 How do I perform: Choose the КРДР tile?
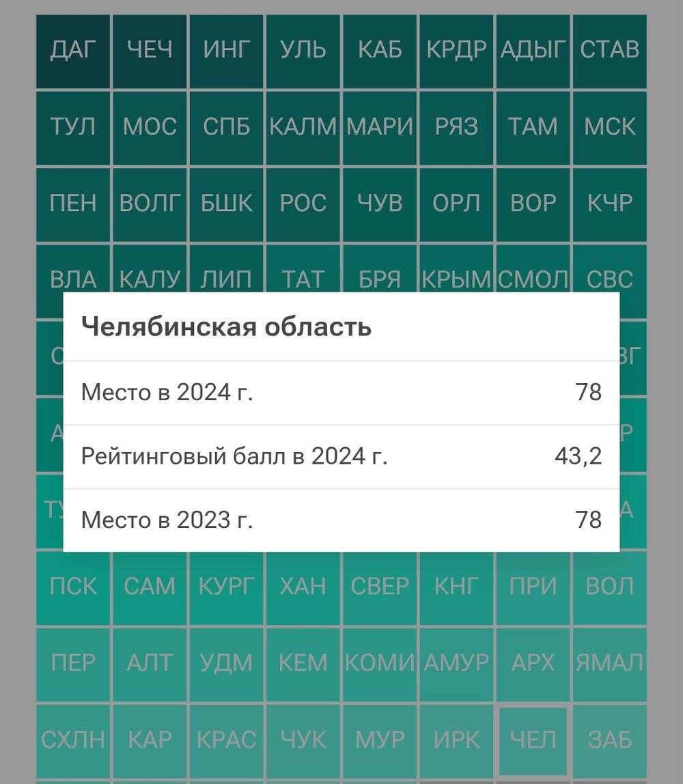point(456,51)
